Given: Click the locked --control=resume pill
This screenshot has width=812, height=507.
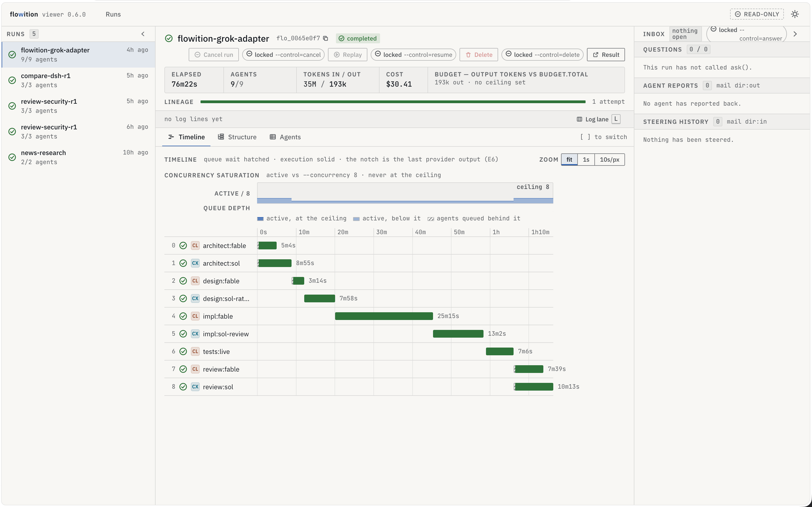Looking at the screenshot, I should [x=413, y=55].
